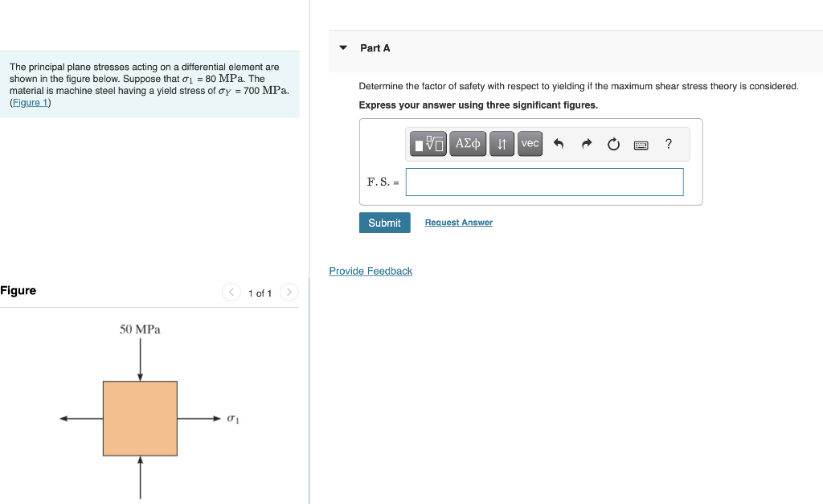Click the 1 of 1 page indicator
Screen dimensions: 823x504
260,293
